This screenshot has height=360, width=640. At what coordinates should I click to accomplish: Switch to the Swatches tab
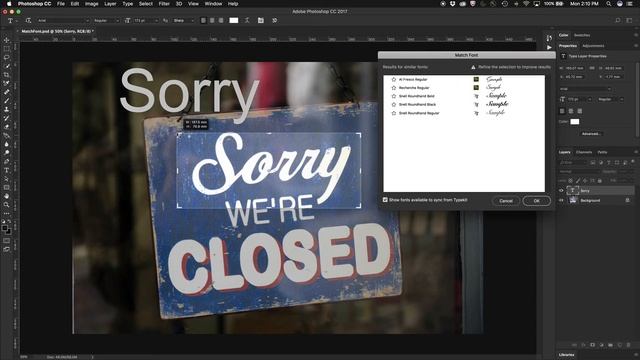click(582, 35)
